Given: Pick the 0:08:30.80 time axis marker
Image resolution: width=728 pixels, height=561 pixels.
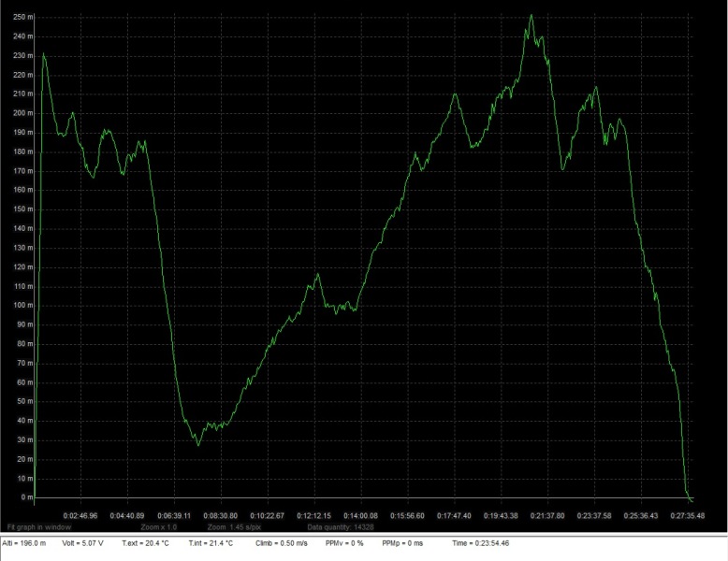Looking at the screenshot, I should click(x=221, y=515).
